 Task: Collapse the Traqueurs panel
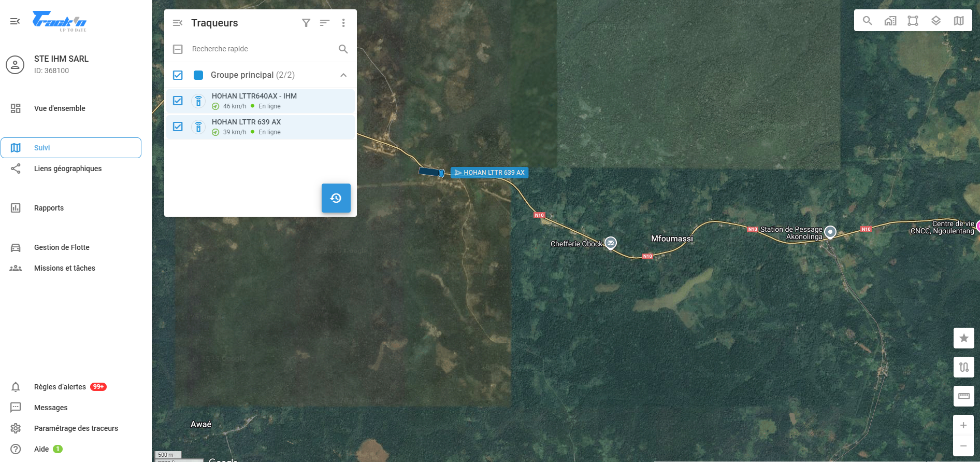coord(178,23)
